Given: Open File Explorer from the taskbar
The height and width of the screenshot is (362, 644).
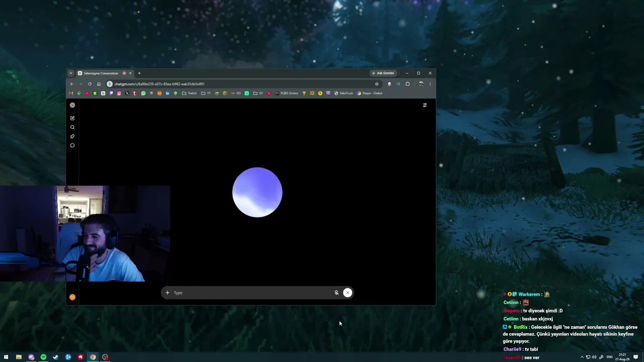Looking at the screenshot, I should pyautogui.click(x=19, y=357).
